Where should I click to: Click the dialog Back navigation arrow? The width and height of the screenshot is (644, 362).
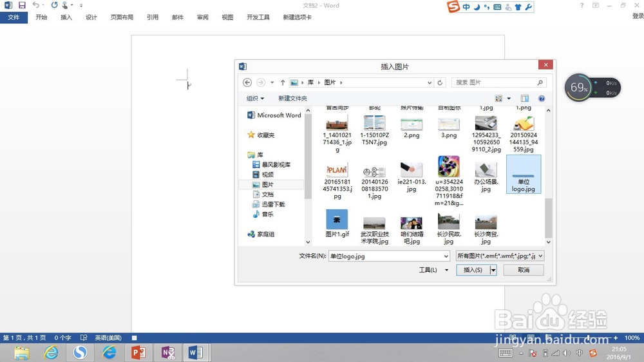tap(247, 82)
